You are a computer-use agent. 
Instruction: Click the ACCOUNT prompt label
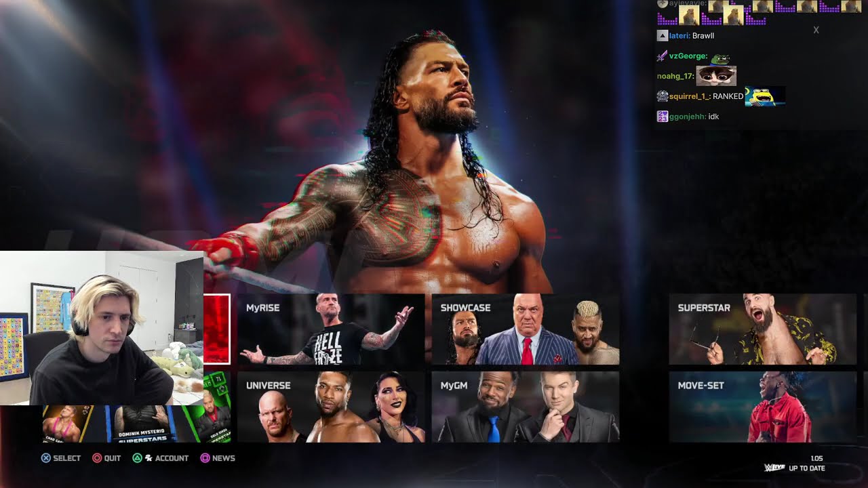coord(172,458)
